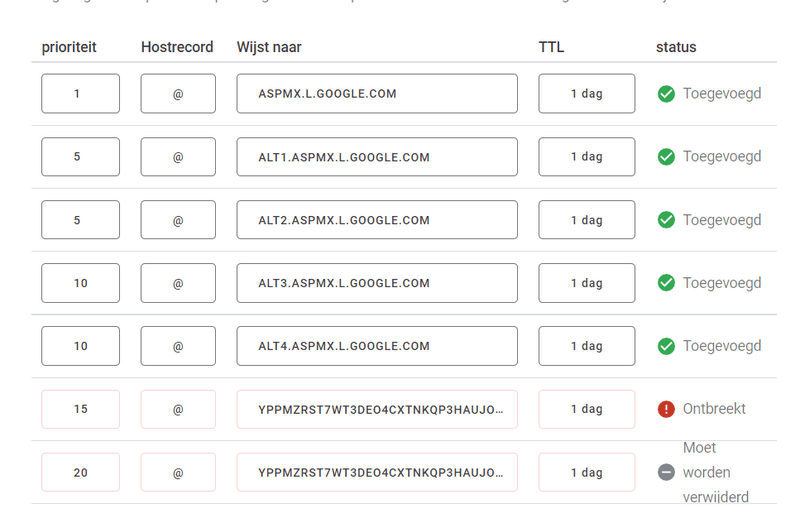Viewport: 800px width, 528px height.
Task: Click the ASPMX.L.GOOGLE.COM 'Wijst naar' field
Action: [377, 94]
